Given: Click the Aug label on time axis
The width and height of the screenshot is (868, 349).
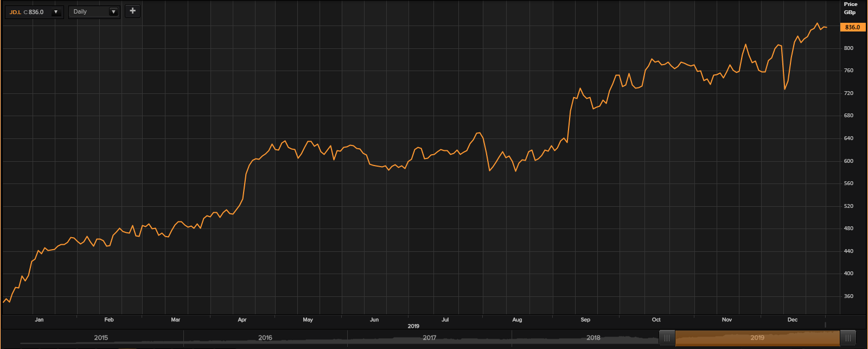Looking at the screenshot, I should tap(517, 320).
